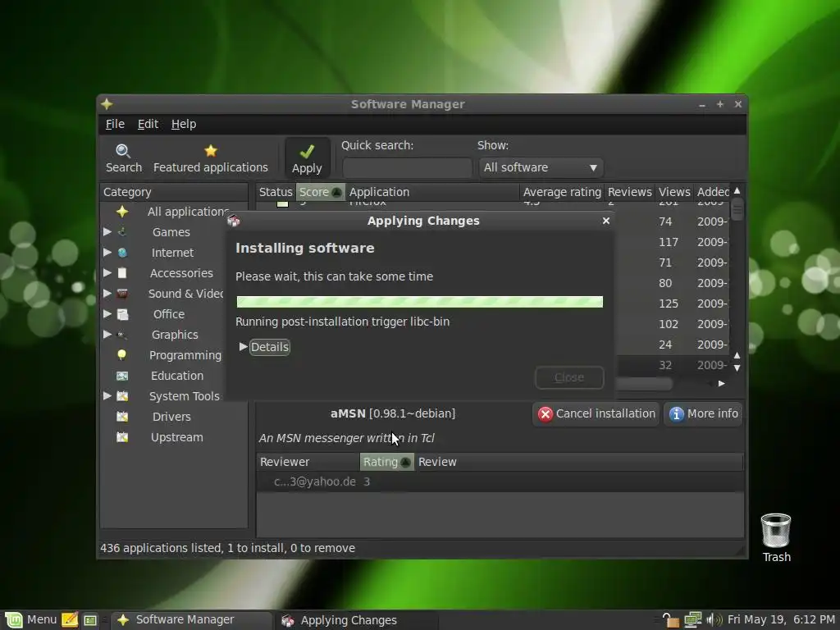Click the Application column header
This screenshot has width=840, height=630.
[x=432, y=192]
